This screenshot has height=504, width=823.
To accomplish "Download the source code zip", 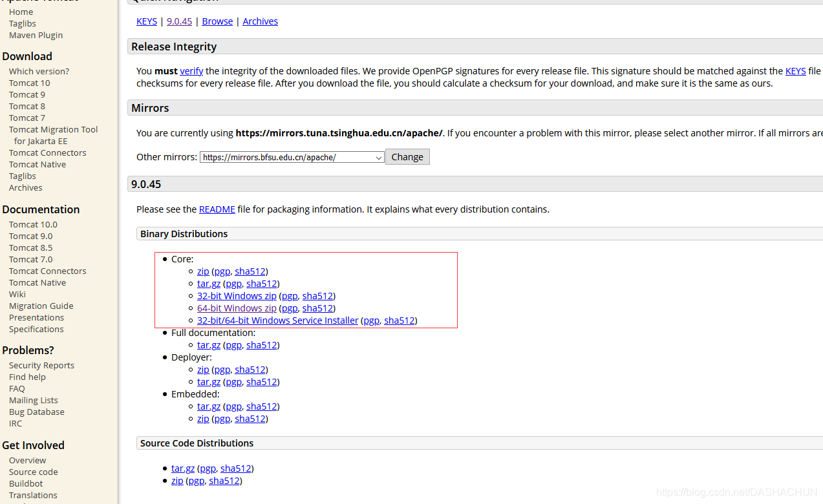I will pyautogui.click(x=177, y=481).
